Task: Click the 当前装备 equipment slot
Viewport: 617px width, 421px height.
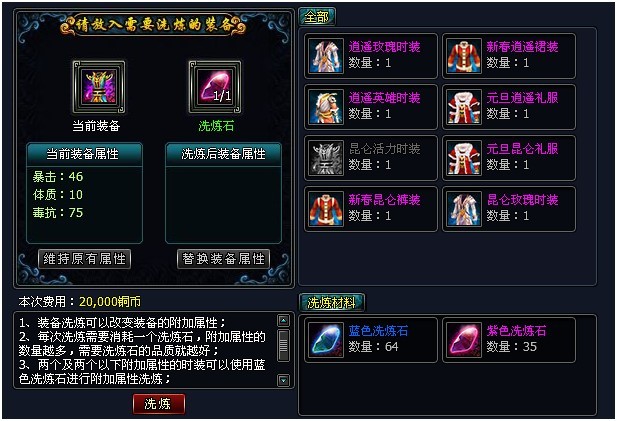Action: (x=99, y=87)
